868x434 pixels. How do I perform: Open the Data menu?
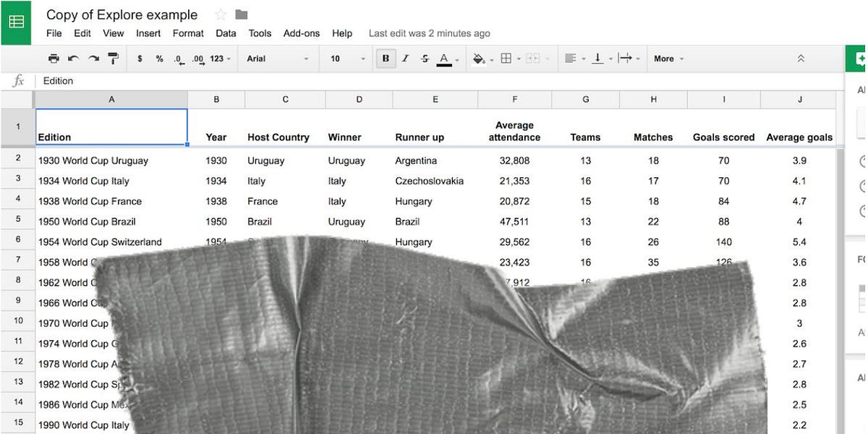tap(226, 33)
